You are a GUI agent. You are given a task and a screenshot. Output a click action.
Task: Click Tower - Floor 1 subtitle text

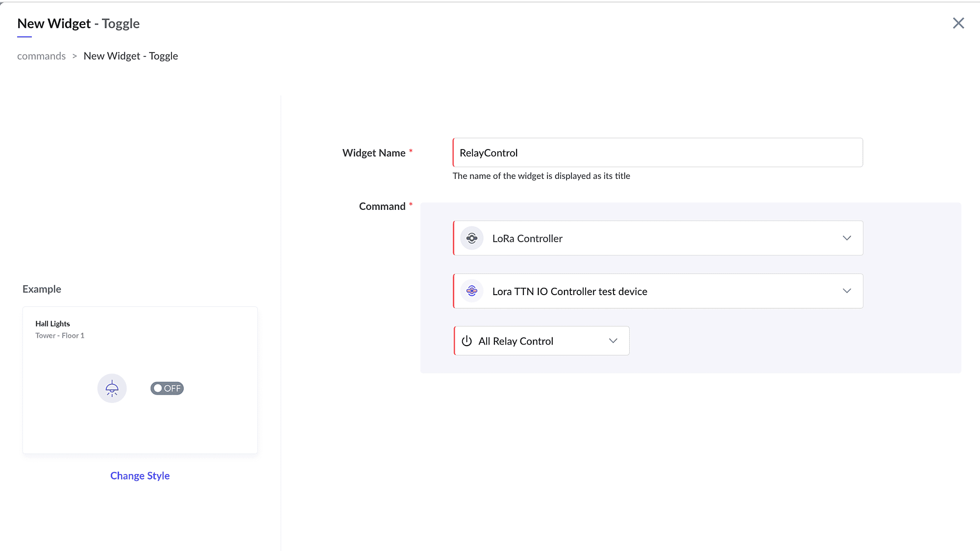(60, 335)
